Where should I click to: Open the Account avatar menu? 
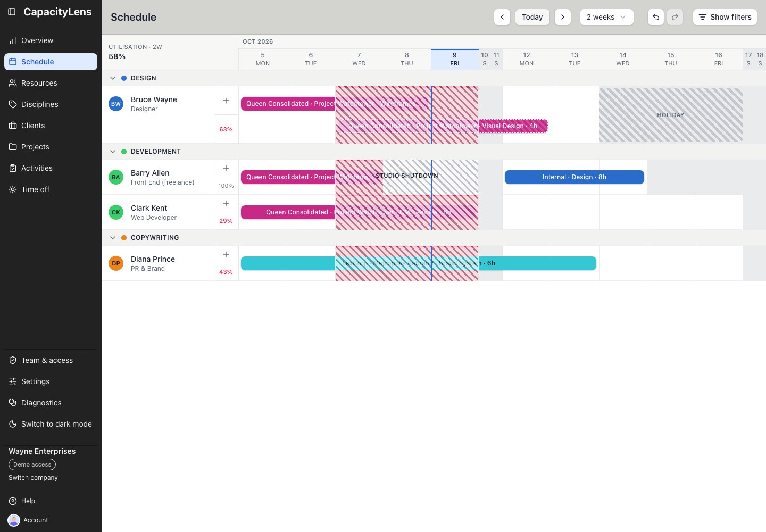[x=14, y=520]
